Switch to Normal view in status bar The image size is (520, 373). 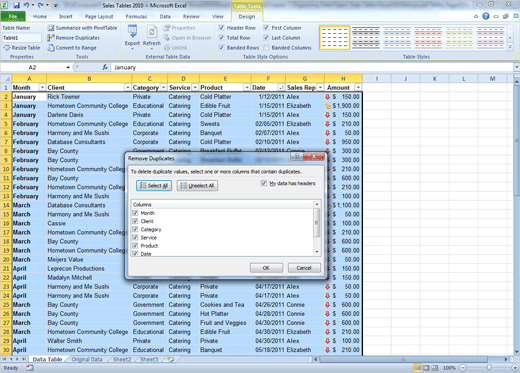(x=418, y=368)
